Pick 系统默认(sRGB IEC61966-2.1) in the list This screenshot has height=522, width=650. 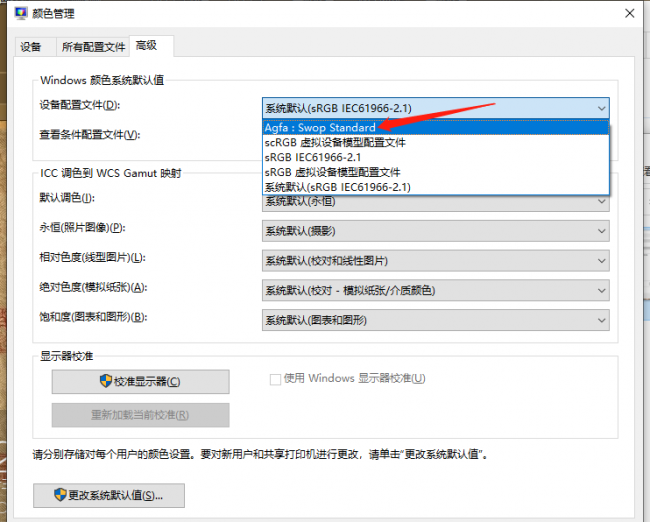point(436,187)
